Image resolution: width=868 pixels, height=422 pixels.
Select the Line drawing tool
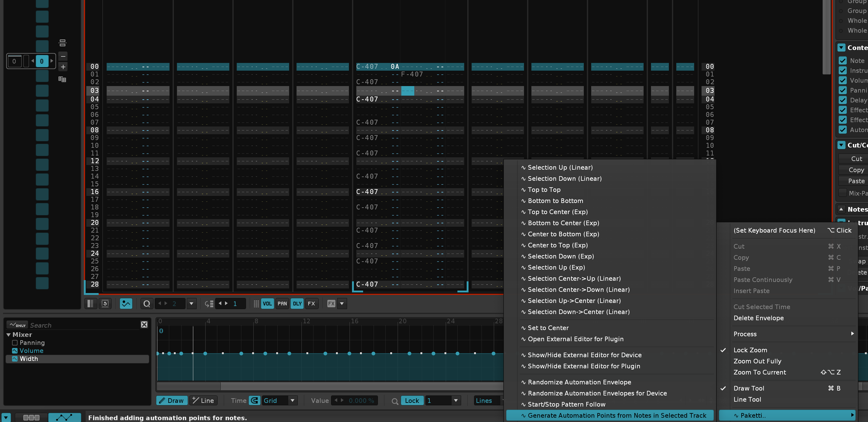pyautogui.click(x=203, y=400)
